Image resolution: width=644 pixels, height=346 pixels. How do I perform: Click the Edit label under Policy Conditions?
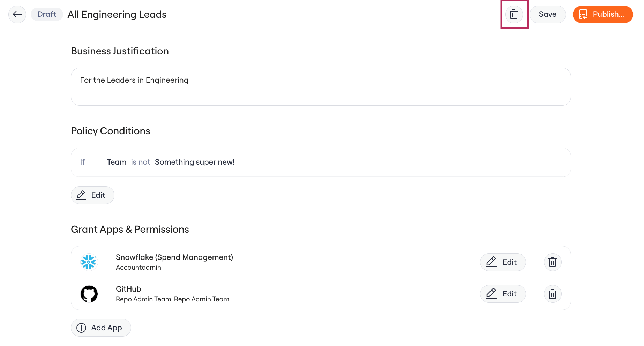tap(98, 195)
